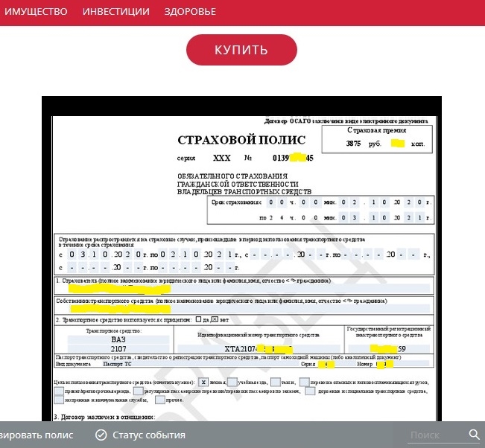
Task: Click the trailer 'нет' checked checkbox
Action: pyautogui.click(x=215, y=319)
